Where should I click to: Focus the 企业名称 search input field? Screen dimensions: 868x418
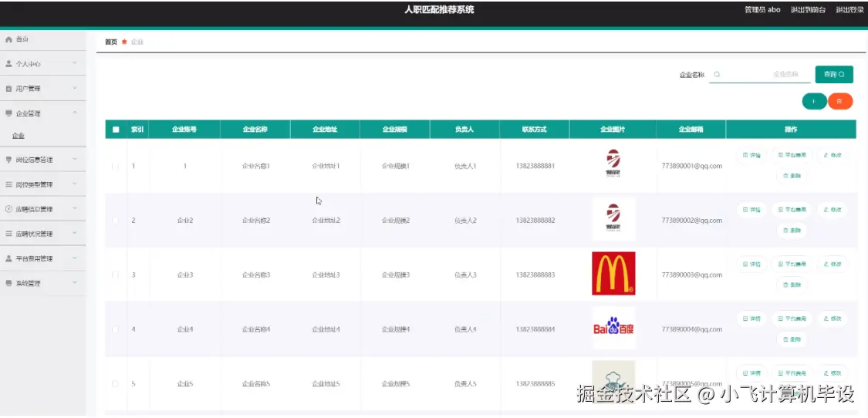point(759,74)
